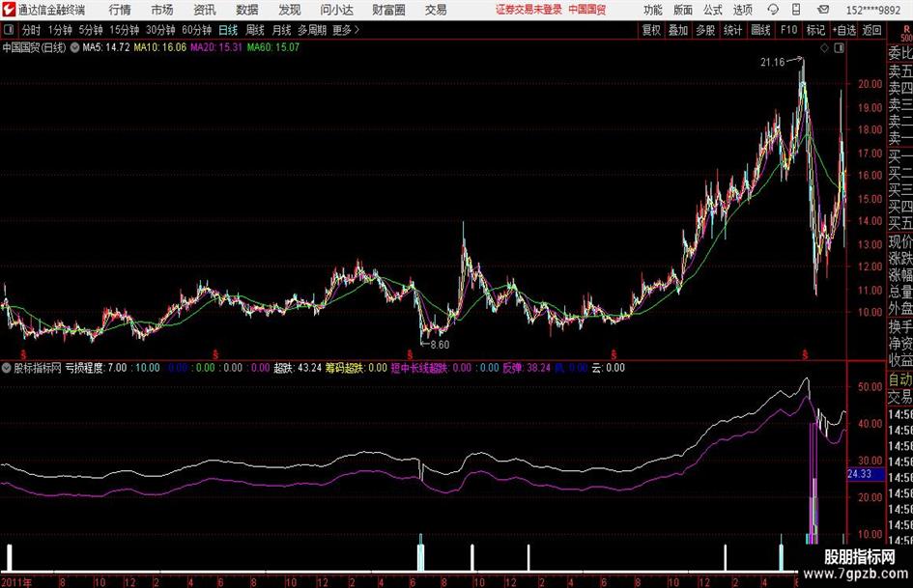Open the 公式 menu
Image resolution: width=913 pixels, height=588 pixels.
coord(712,10)
